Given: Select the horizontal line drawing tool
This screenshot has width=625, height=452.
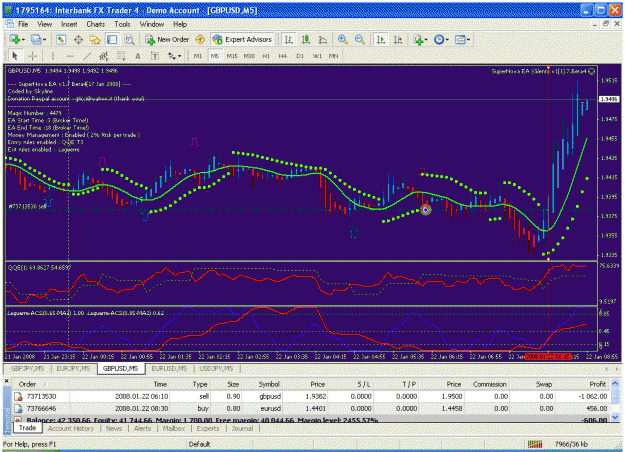Looking at the screenshot, I should [x=70, y=56].
